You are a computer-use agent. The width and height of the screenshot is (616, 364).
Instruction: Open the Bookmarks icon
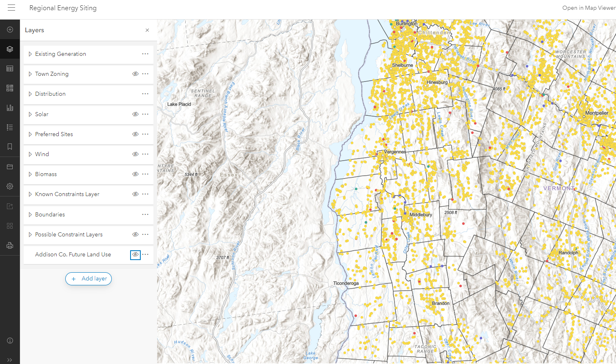click(10, 146)
